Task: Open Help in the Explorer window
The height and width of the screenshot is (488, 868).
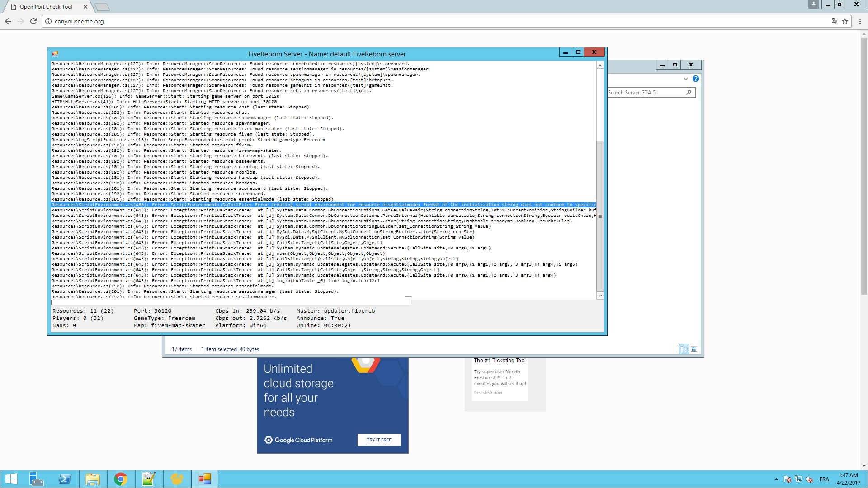Action: 696,79
